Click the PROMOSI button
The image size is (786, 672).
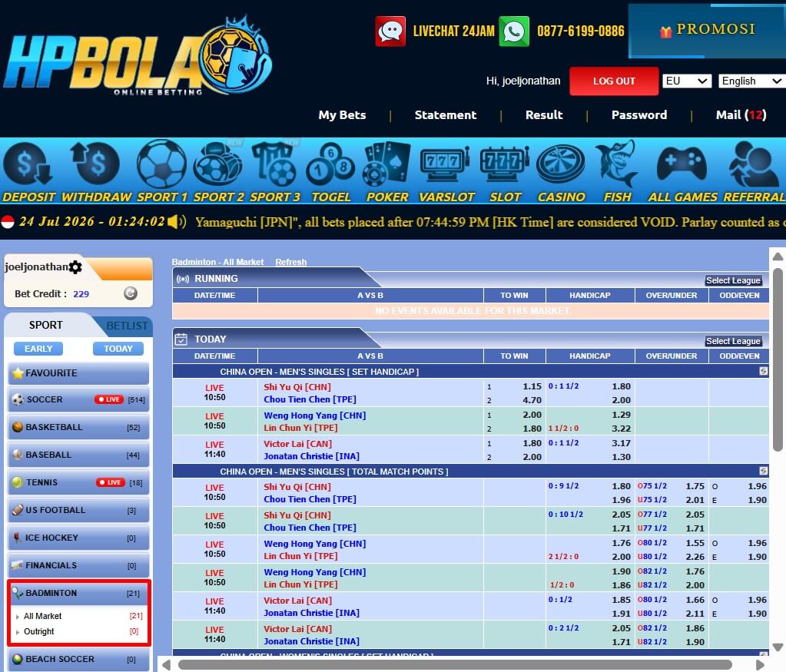(708, 30)
